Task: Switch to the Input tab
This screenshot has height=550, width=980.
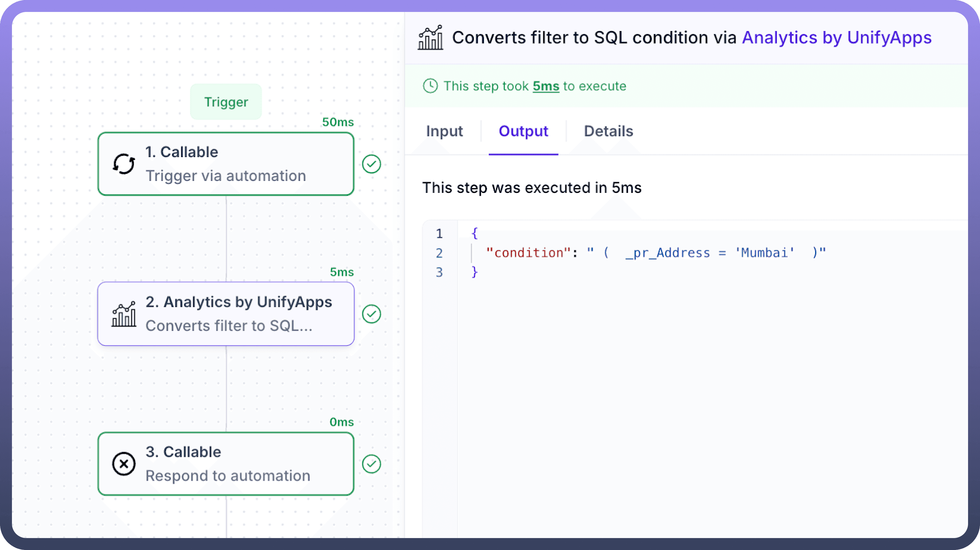Action: tap(444, 131)
